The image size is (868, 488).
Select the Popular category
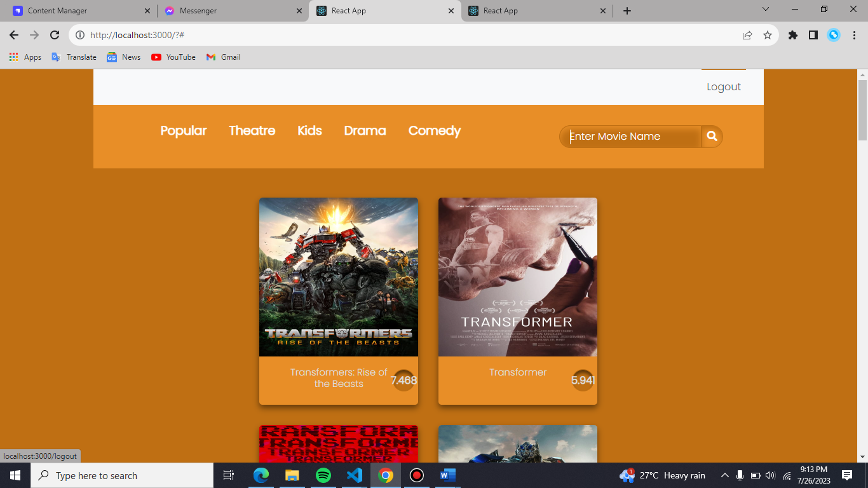tap(184, 130)
